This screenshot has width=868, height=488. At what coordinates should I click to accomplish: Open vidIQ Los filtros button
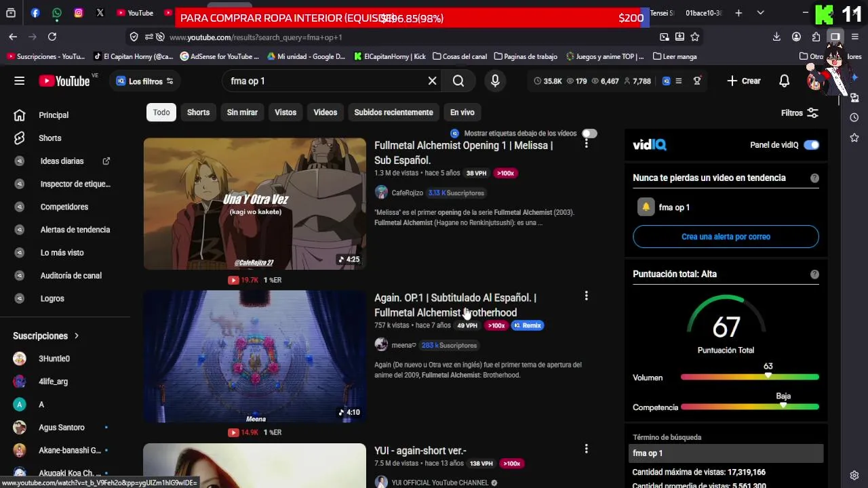(144, 81)
